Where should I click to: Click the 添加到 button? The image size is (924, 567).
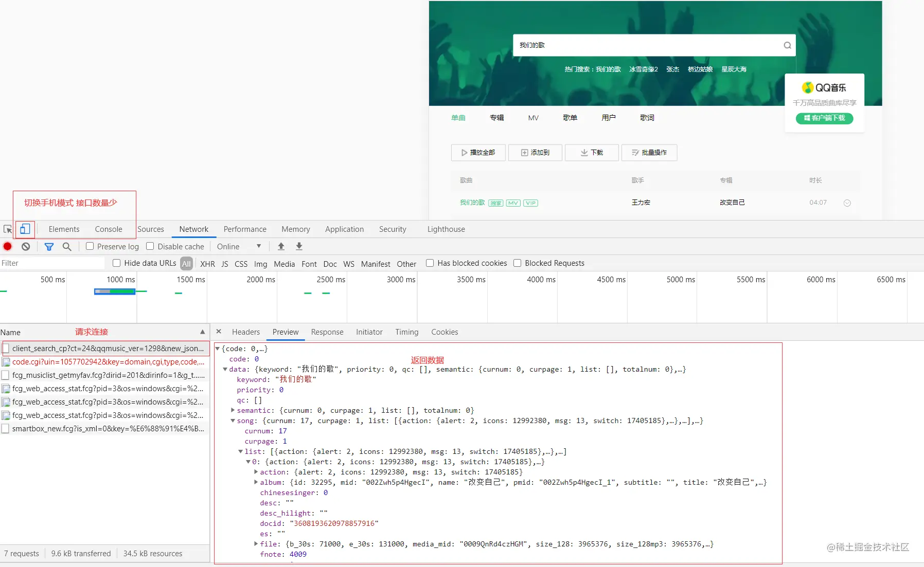click(535, 153)
